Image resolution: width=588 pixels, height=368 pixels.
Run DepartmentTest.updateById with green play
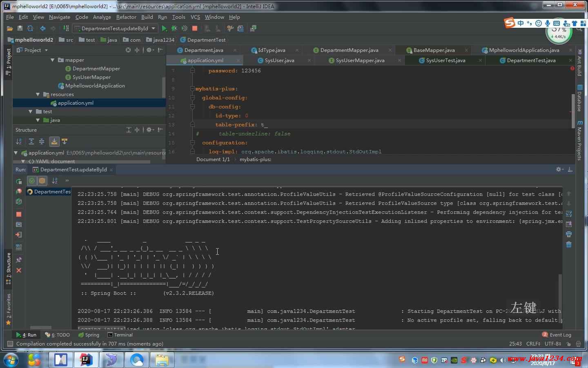click(164, 29)
